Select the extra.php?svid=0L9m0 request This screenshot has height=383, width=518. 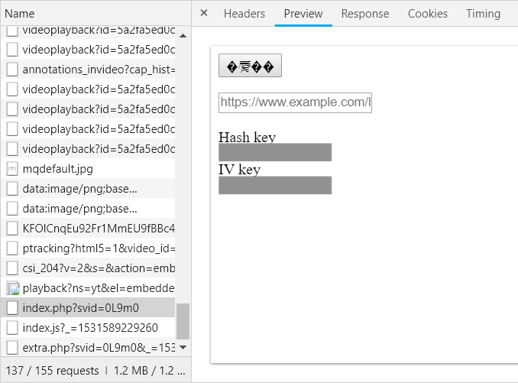coord(88,348)
